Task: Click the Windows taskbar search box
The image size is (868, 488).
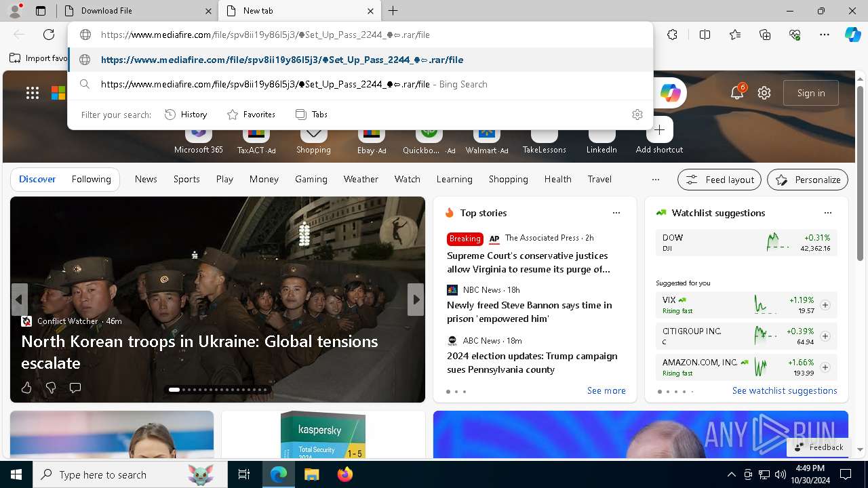Action: point(130,474)
